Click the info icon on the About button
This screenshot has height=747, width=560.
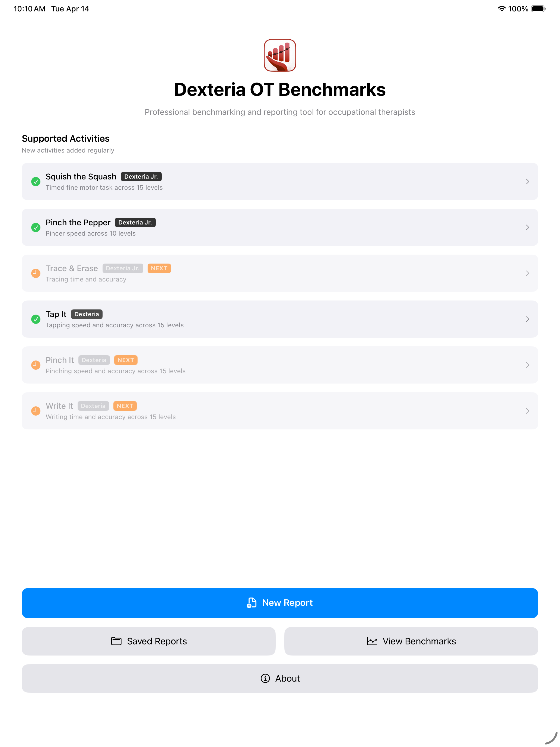pos(265,678)
